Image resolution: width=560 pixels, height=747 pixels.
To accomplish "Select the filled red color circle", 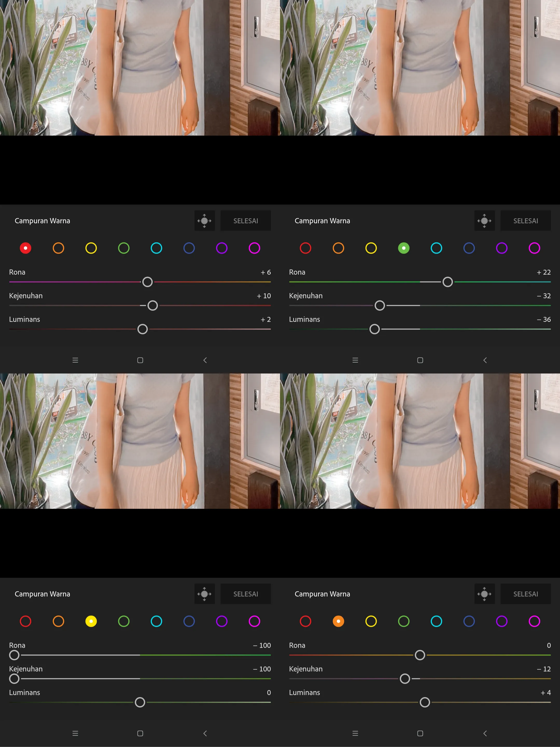I will (x=26, y=248).
